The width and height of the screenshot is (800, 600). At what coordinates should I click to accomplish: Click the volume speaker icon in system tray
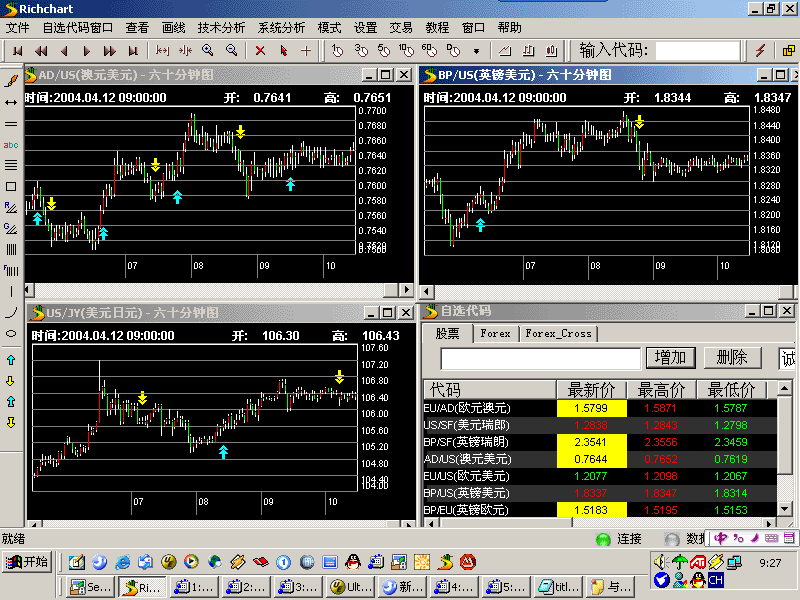[661, 562]
